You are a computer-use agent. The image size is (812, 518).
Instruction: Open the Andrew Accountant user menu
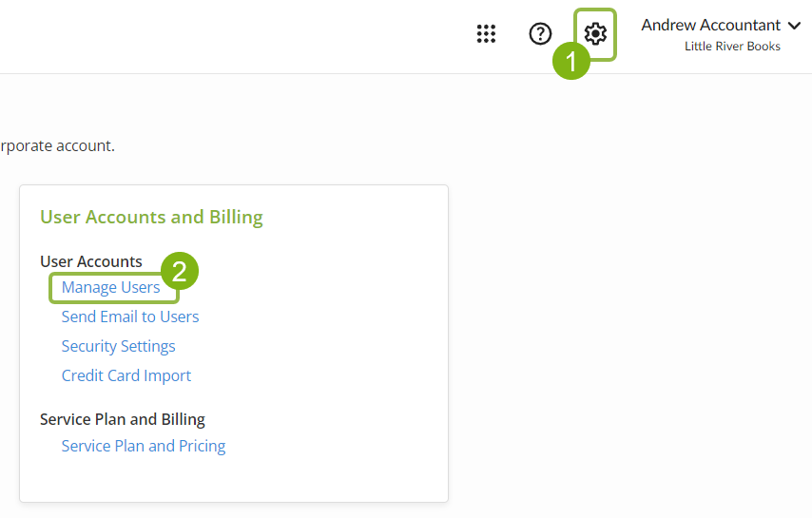tap(710, 26)
